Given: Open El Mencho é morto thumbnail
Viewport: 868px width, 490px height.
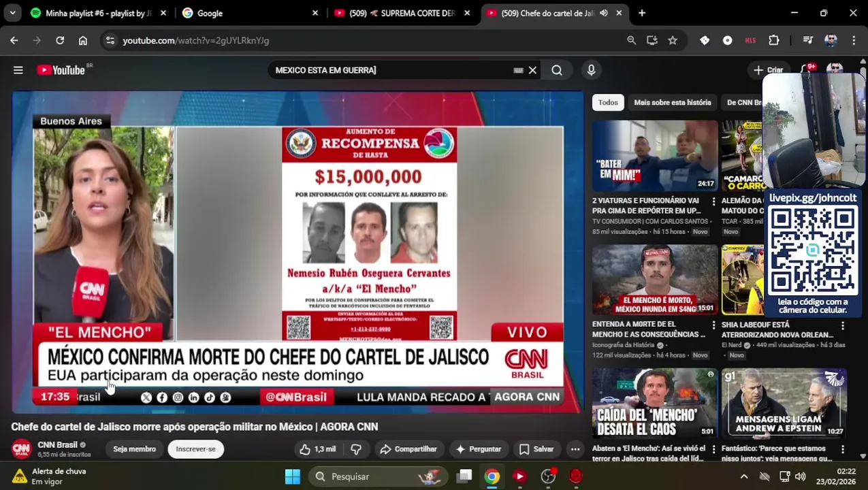Looking at the screenshot, I should pyautogui.click(x=654, y=280).
